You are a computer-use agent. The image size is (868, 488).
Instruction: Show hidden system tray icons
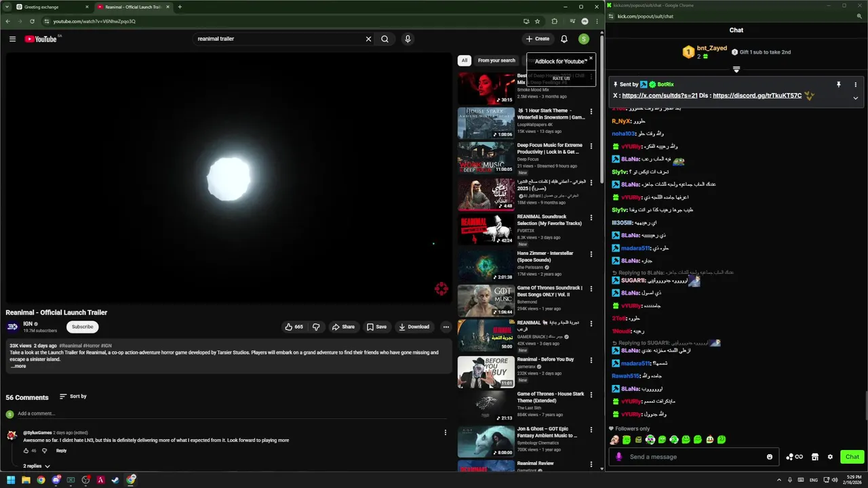point(779,480)
